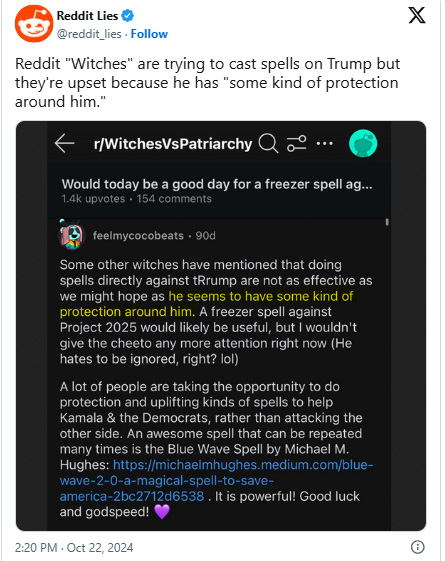The width and height of the screenshot is (445, 561).
Task: Tap the back arrow in Reddit header
Action: click(65, 143)
